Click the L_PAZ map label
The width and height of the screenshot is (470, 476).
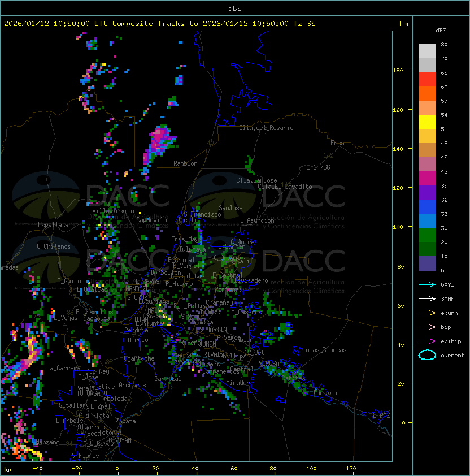[x=381, y=416]
